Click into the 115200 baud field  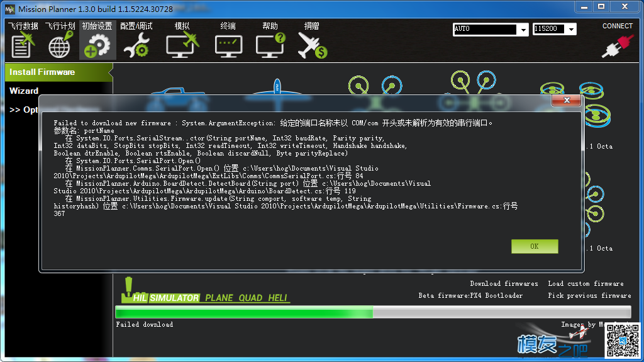[x=550, y=29]
